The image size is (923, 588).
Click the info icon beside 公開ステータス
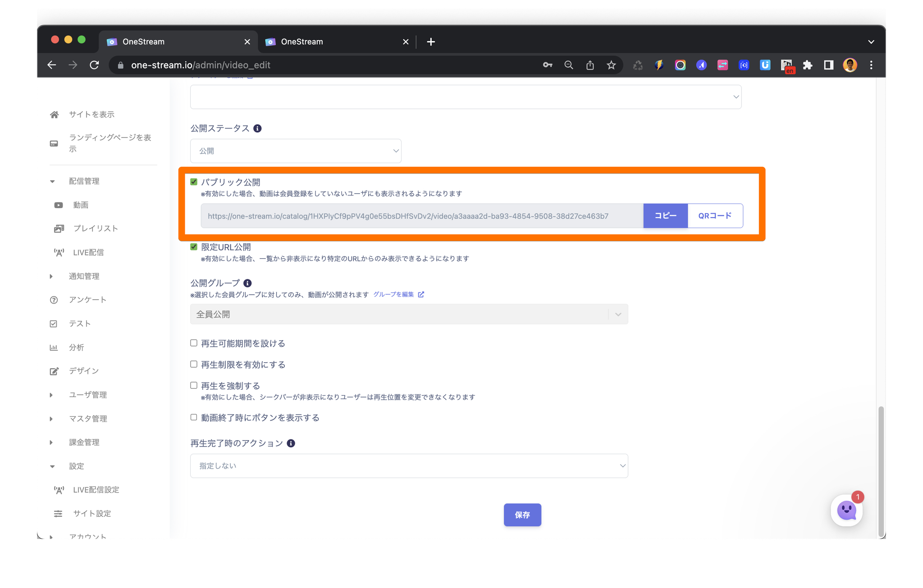tap(257, 128)
